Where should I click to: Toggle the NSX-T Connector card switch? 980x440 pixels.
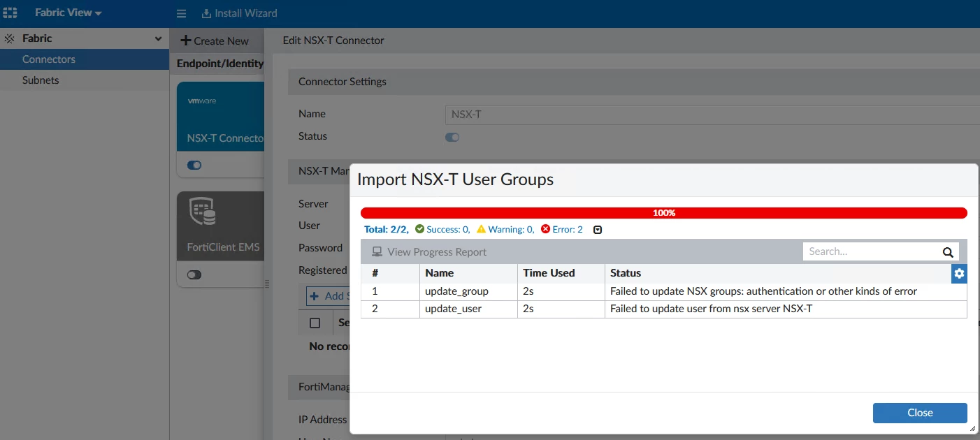pos(194,166)
